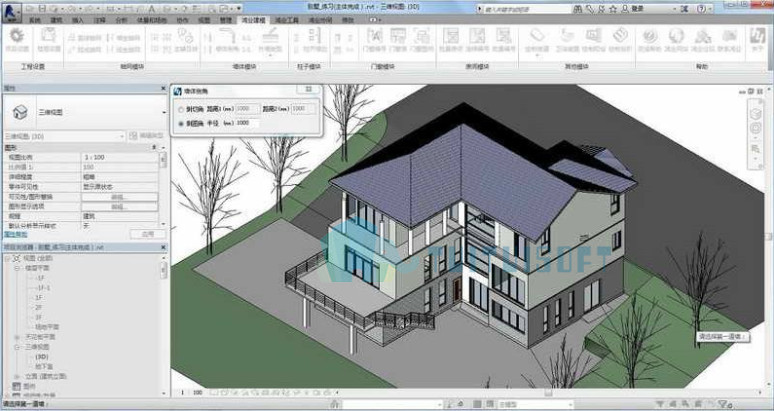Select the 柱齐墙边 tool in 柱子模块 panel
The width and height of the screenshot is (774, 411).
point(314,39)
